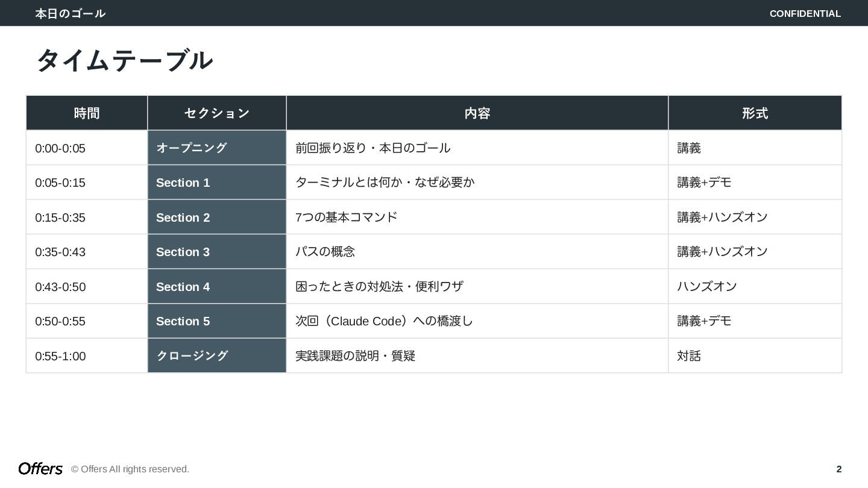The width and height of the screenshot is (868, 488).
Task: Select the セクション column header
Action: pos(217,113)
